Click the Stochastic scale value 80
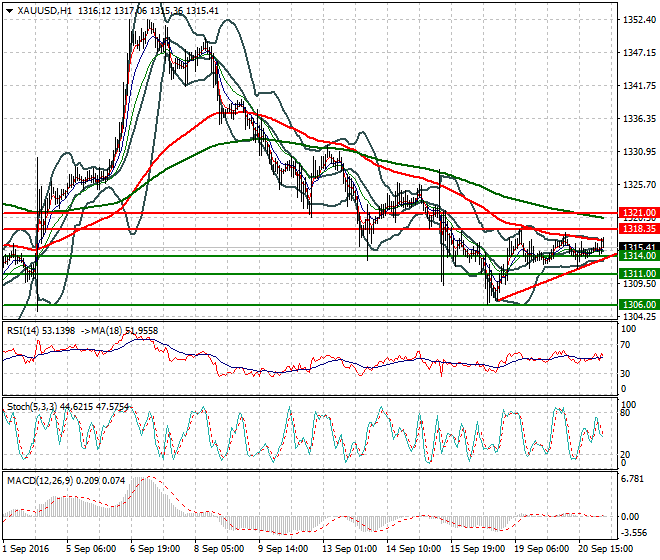This screenshot has width=660, height=560. coord(625,413)
